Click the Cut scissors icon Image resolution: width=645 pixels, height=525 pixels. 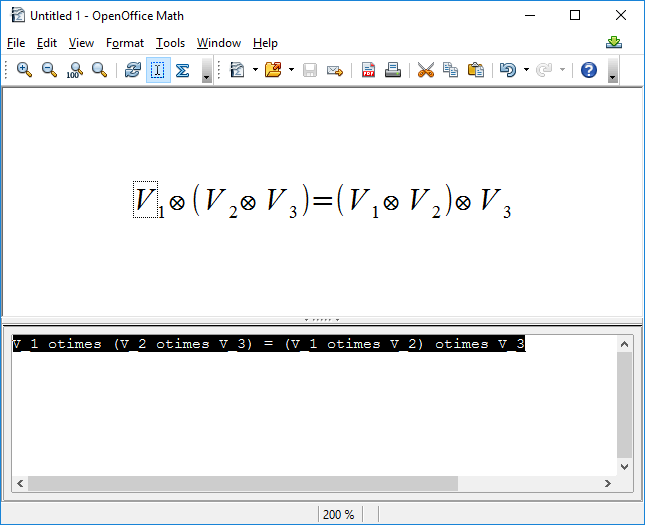(426, 70)
